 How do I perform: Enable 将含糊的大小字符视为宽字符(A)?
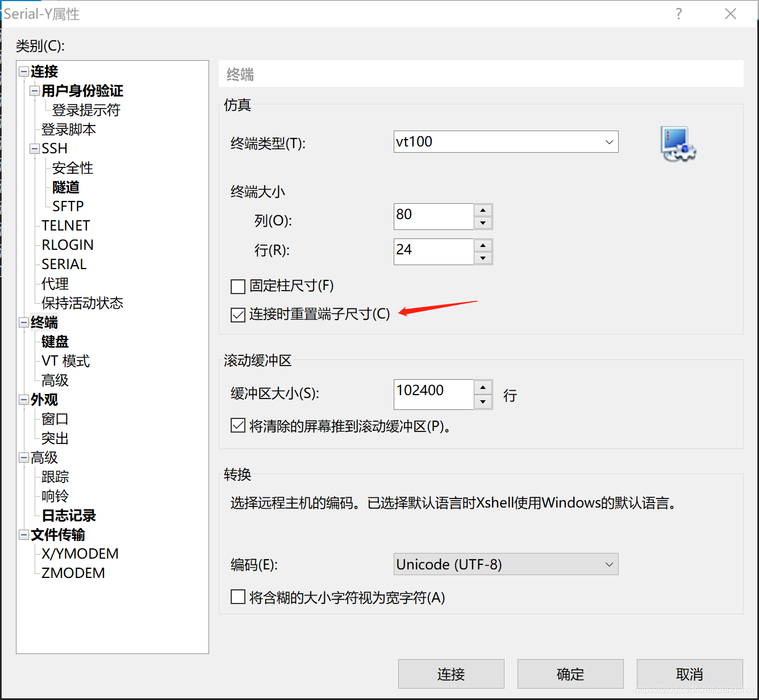click(237, 597)
